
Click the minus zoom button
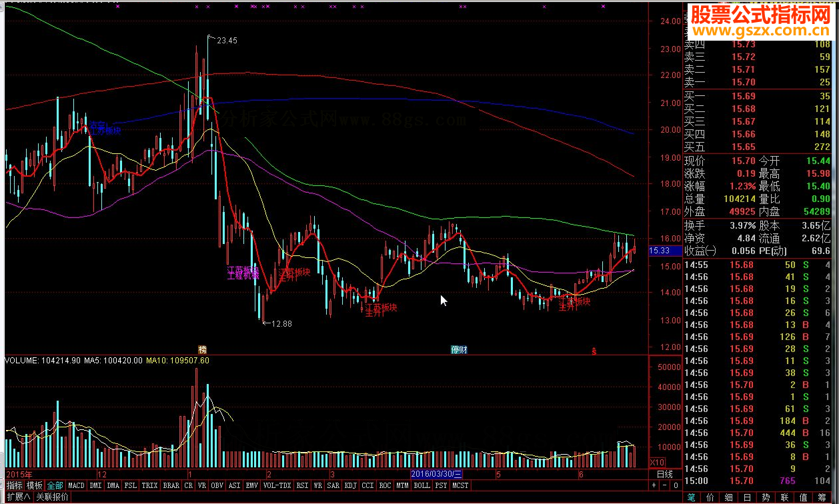tap(664, 485)
